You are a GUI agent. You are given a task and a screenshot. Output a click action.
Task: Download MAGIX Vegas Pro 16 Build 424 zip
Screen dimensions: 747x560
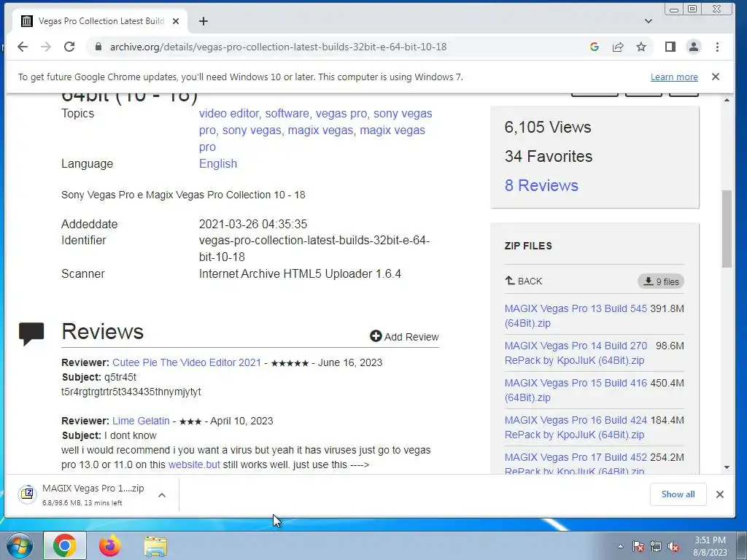tap(576, 427)
